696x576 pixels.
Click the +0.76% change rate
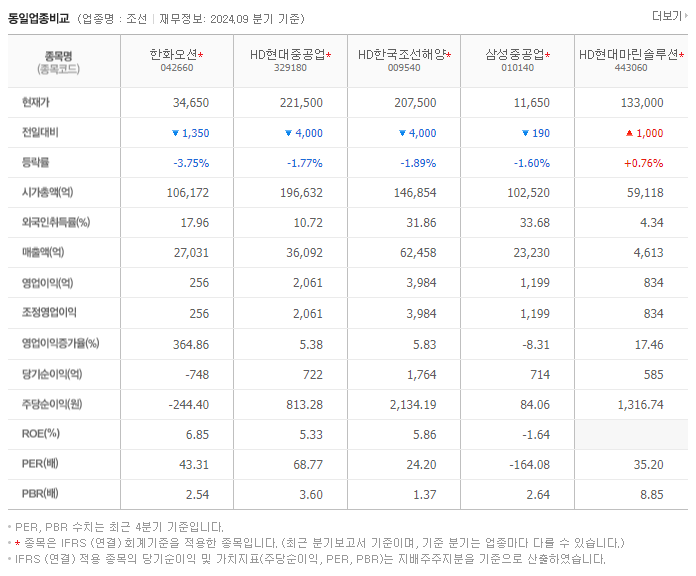(x=644, y=163)
